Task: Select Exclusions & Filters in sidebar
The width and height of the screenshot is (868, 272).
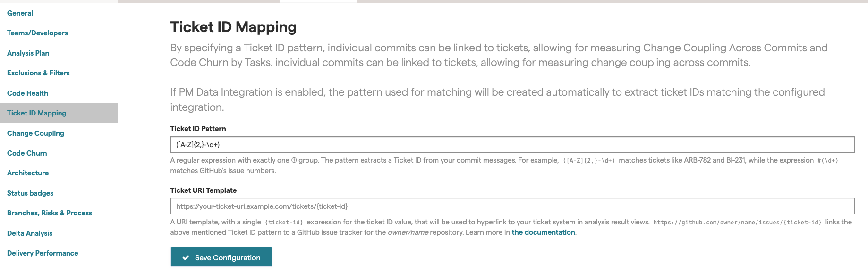Action: pos(38,73)
